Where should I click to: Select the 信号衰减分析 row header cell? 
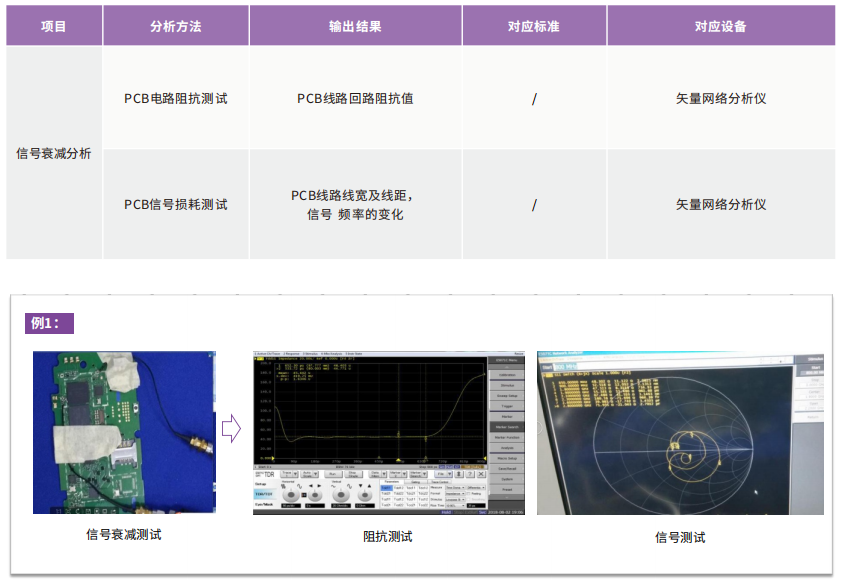pos(54,153)
